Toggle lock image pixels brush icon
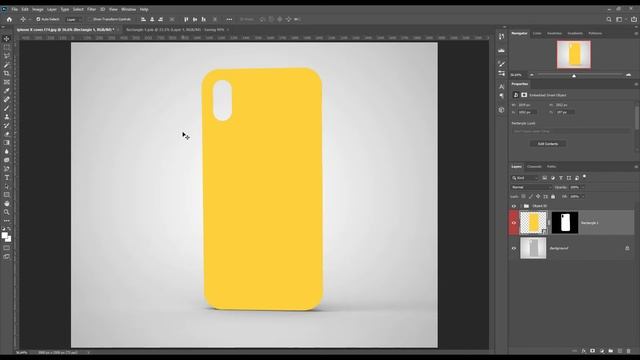640x360 pixels. tap(531, 196)
